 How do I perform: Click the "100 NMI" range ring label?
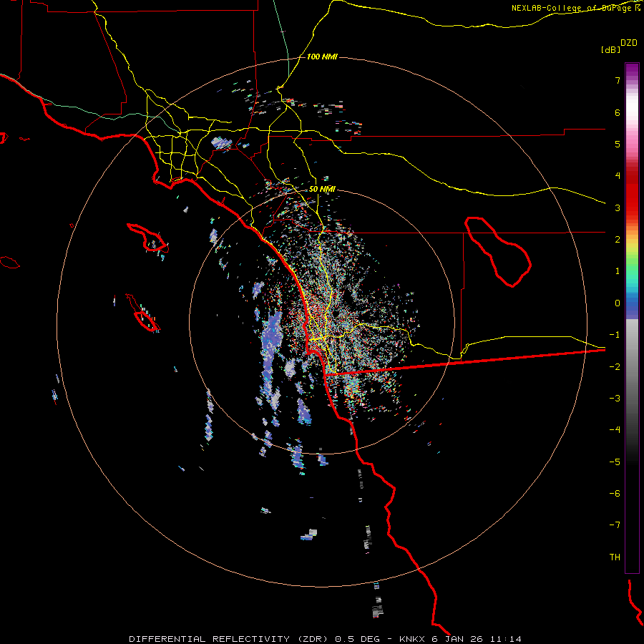tap(322, 57)
